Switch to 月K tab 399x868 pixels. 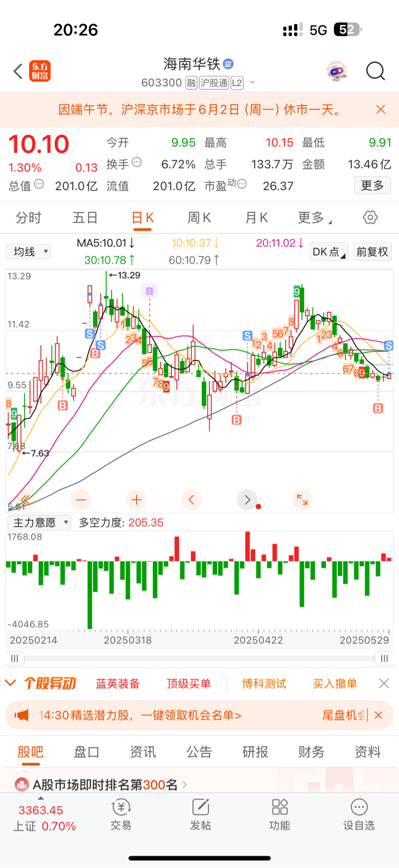tap(256, 217)
